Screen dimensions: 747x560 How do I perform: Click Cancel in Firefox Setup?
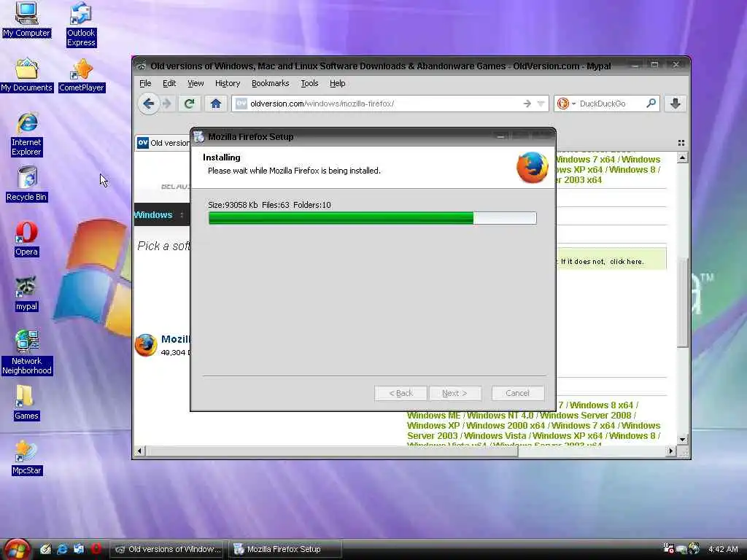(517, 393)
